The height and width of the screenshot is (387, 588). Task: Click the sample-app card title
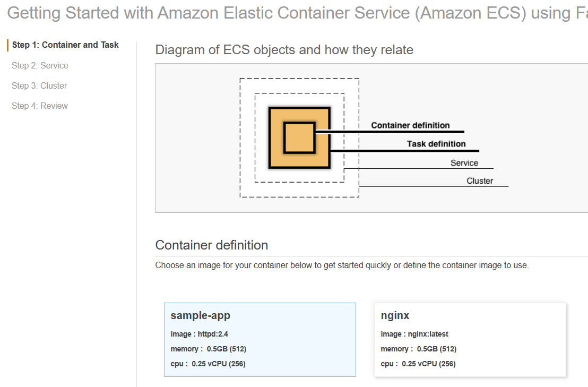pyautogui.click(x=201, y=315)
